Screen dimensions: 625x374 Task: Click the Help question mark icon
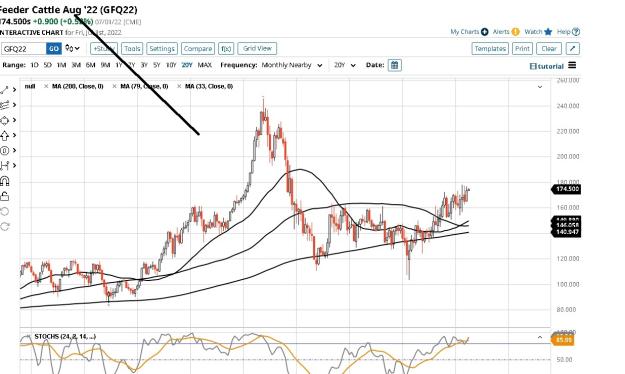[x=576, y=32]
